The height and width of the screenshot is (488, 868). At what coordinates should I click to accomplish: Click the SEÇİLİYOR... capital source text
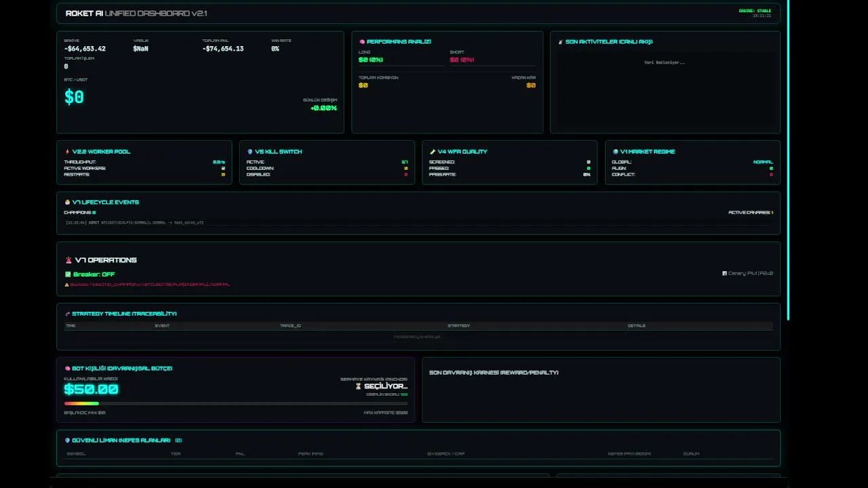click(386, 386)
